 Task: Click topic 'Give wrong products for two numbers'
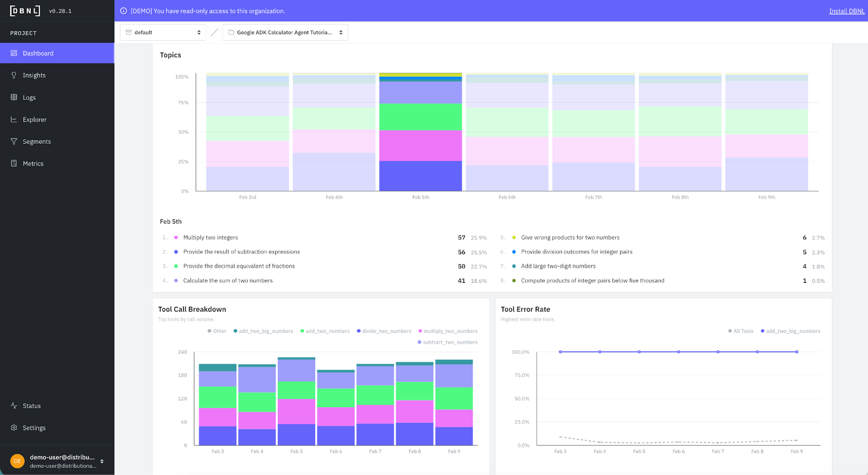point(570,238)
